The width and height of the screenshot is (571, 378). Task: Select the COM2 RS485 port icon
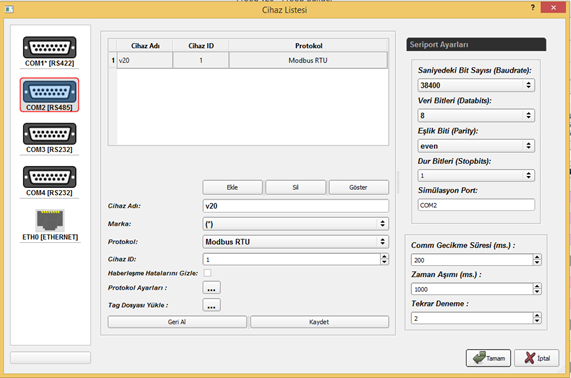coord(50,95)
